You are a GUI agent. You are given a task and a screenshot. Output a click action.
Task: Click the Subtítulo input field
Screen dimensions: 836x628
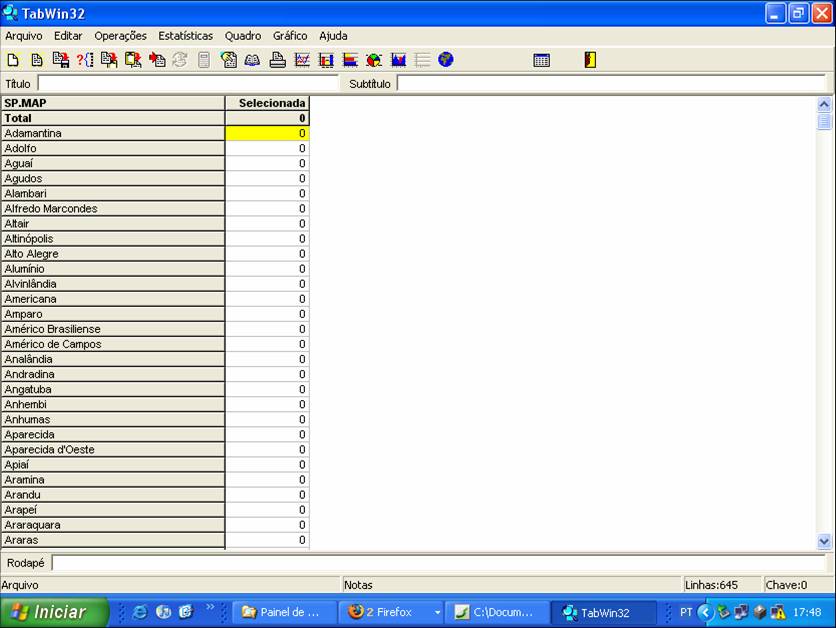(x=612, y=83)
